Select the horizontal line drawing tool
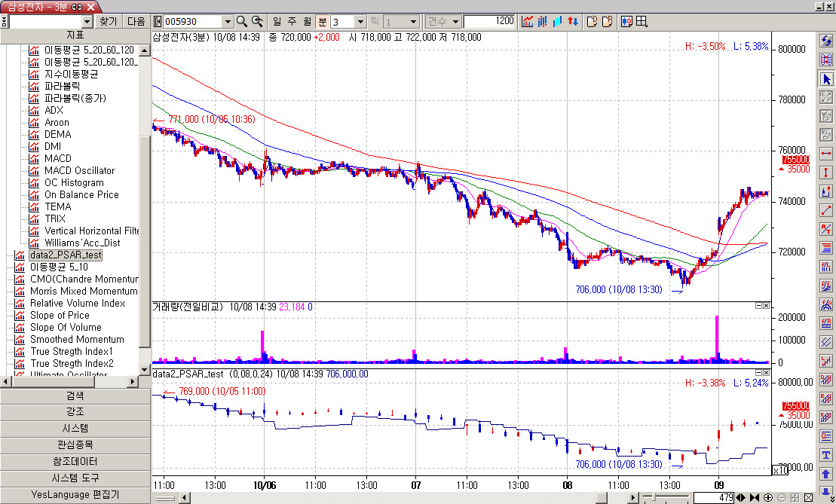The height and width of the screenshot is (504, 836). [827, 154]
